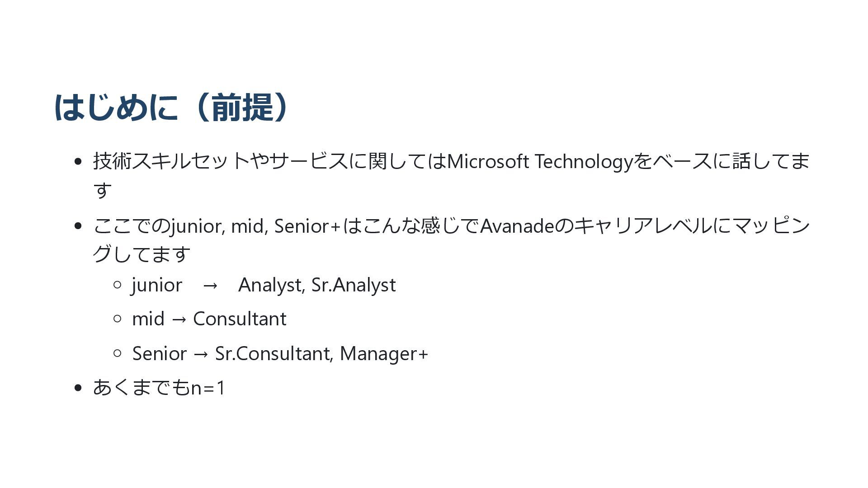Click the word Consultant on the mid line
Viewport: 868px width, 488px height.
click(x=240, y=319)
